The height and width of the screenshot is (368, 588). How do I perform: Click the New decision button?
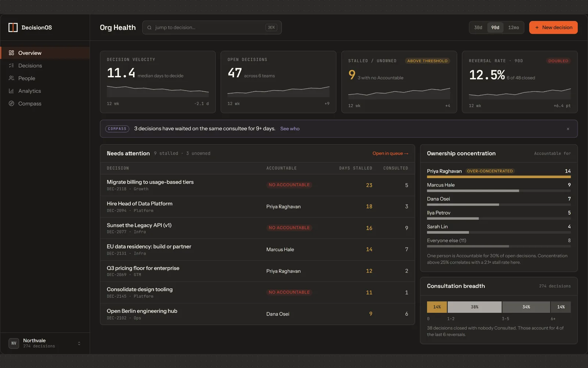click(x=553, y=28)
